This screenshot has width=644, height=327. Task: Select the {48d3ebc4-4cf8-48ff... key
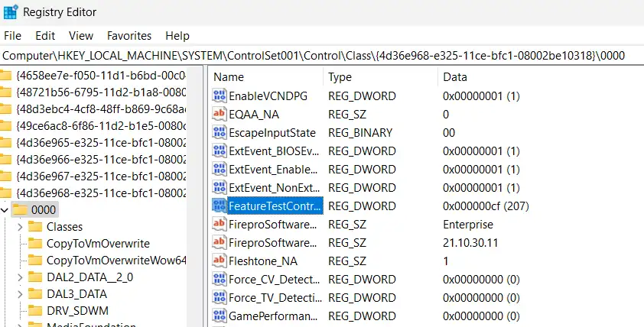tap(101, 109)
